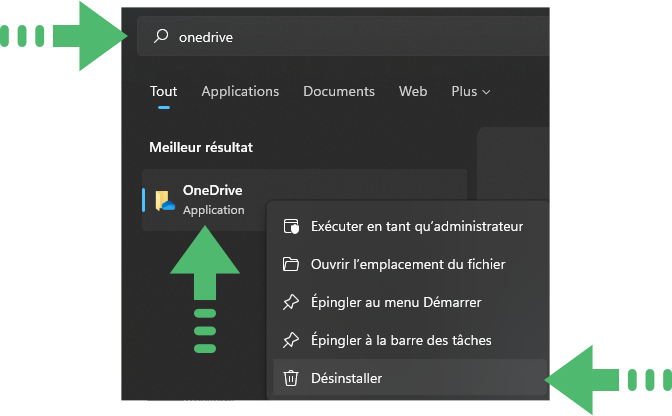Click the Meilleur résultat heading
Viewport: 672px width, 416px height.
pyautogui.click(x=201, y=147)
